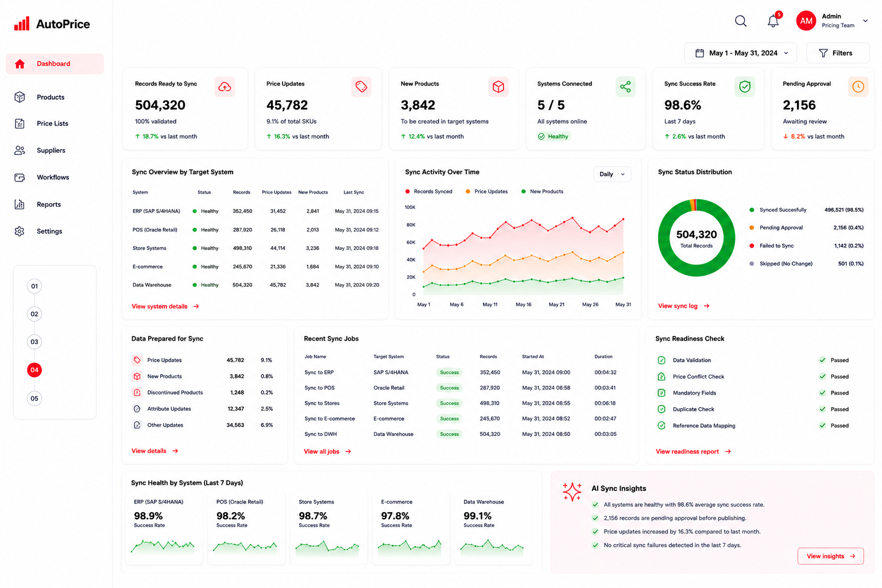Follow View all jobs link

pyautogui.click(x=327, y=452)
